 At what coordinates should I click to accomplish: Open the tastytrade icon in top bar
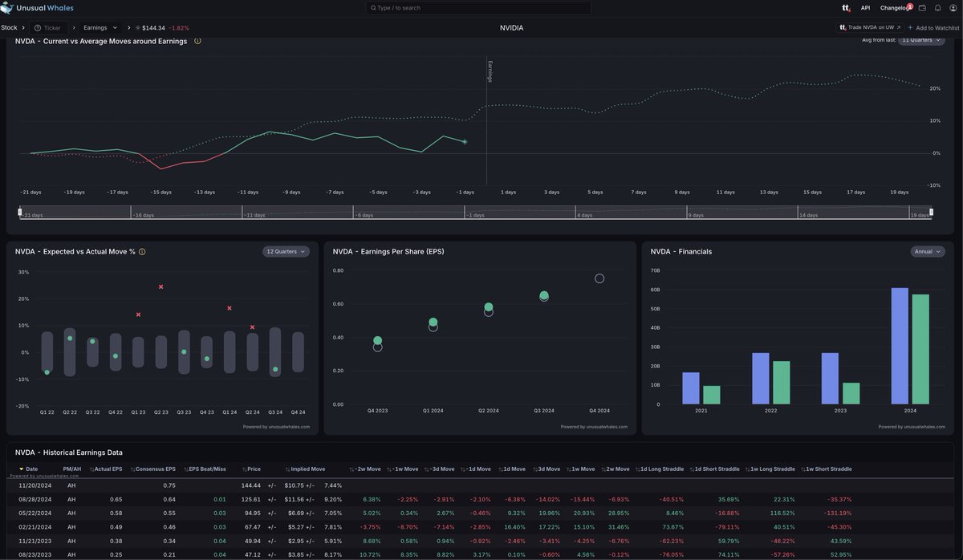coord(846,8)
